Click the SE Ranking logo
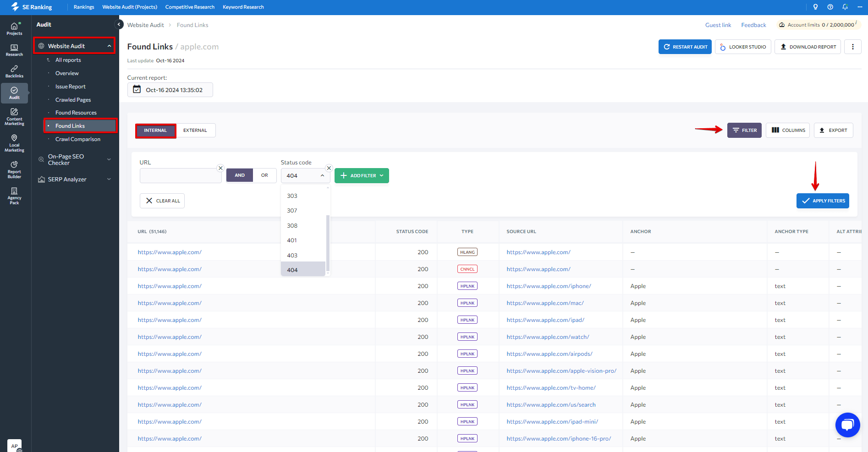 coord(32,7)
